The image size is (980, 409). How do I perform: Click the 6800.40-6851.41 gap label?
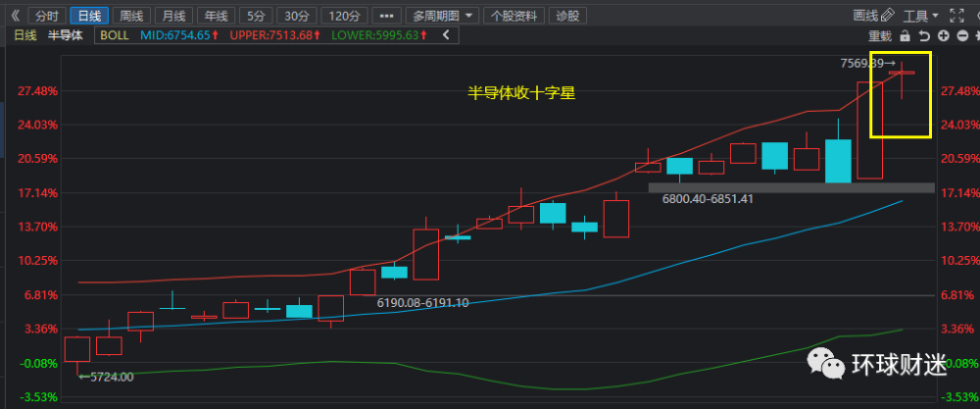(x=710, y=199)
